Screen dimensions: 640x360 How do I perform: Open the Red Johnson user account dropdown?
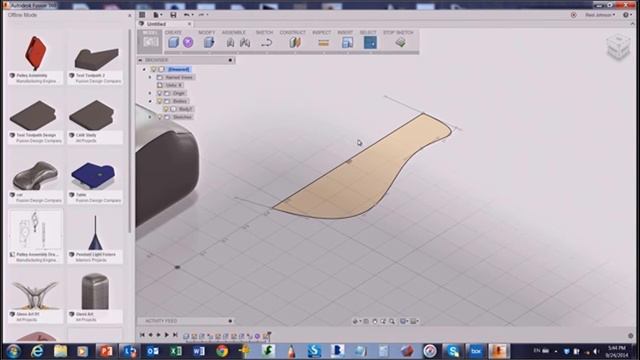pyautogui.click(x=600, y=15)
